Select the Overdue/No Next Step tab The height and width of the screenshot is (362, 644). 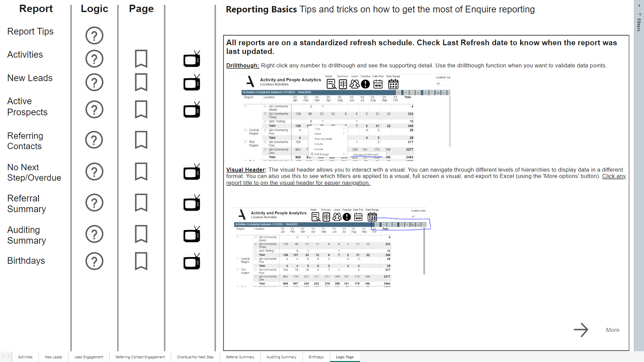(195, 357)
